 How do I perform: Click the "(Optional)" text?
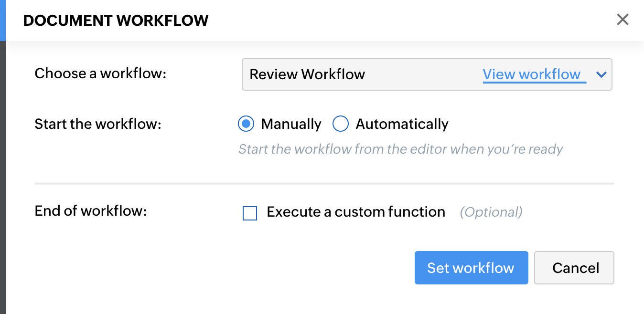pos(491,212)
